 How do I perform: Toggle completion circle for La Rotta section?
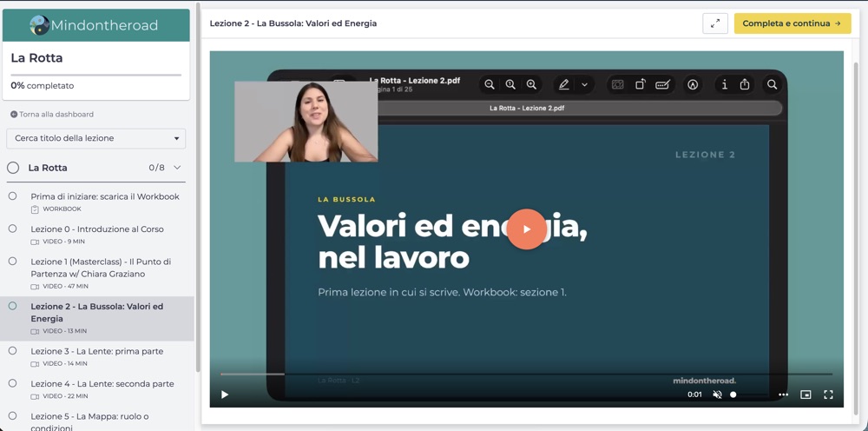click(x=13, y=168)
